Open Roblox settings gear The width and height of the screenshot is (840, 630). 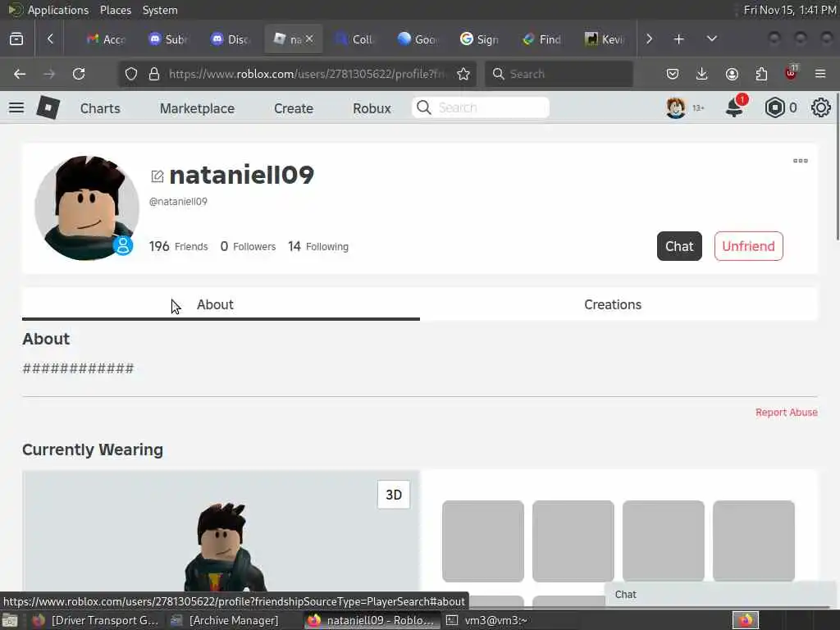[x=820, y=107]
